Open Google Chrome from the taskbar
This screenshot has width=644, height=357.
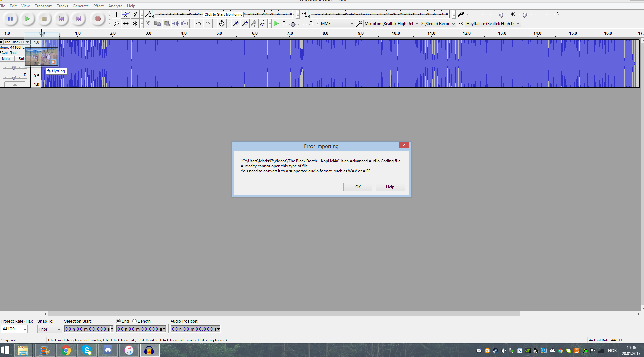tap(66, 350)
